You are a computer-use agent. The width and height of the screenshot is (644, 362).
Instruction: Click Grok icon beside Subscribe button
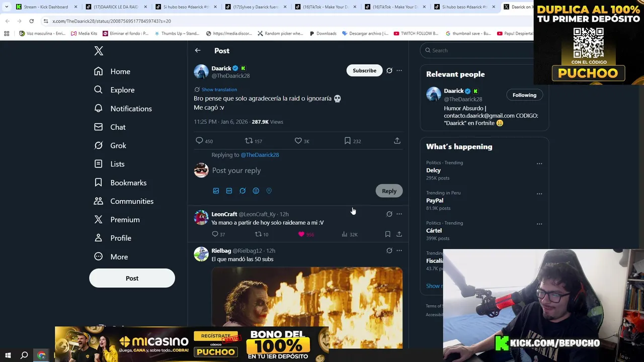point(389,70)
